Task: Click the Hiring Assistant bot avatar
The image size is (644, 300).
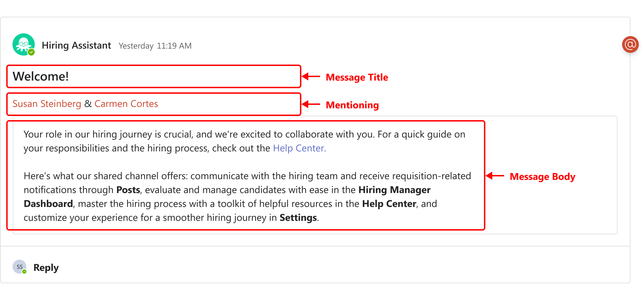Action: (x=24, y=44)
